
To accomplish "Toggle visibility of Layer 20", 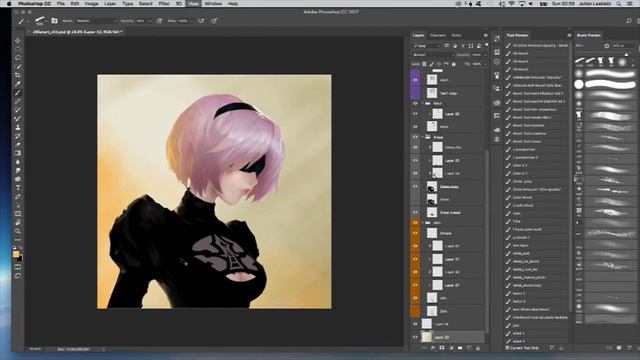I will (x=415, y=114).
